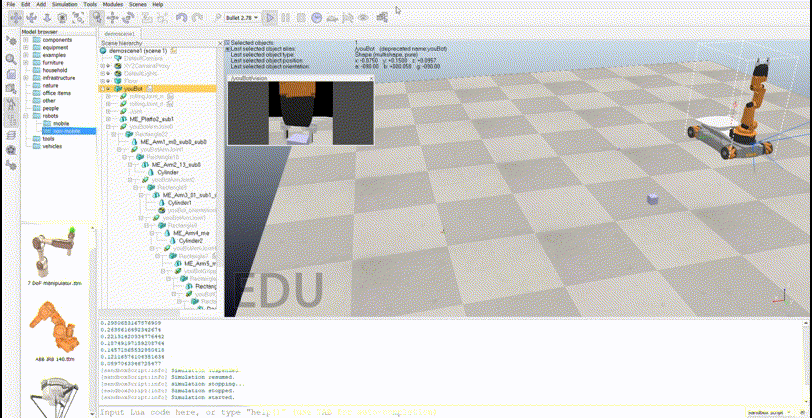The height and width of the screenshot is (418, 812).
Task: Expand the equipment folder node
Action: click(x=26, y=49)
